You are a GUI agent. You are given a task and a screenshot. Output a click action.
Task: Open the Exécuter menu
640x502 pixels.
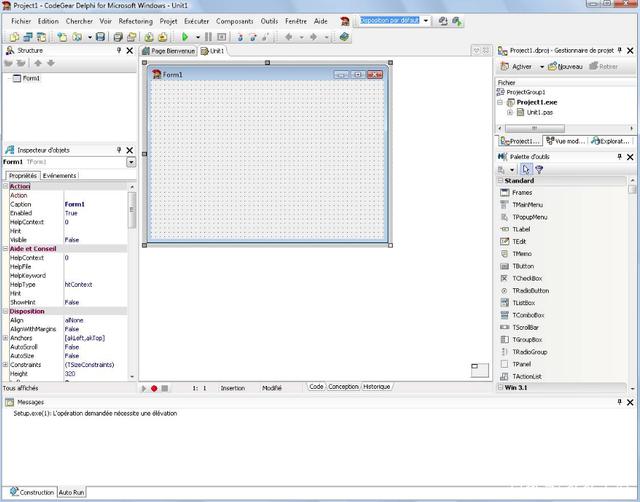tap(196, 21)
